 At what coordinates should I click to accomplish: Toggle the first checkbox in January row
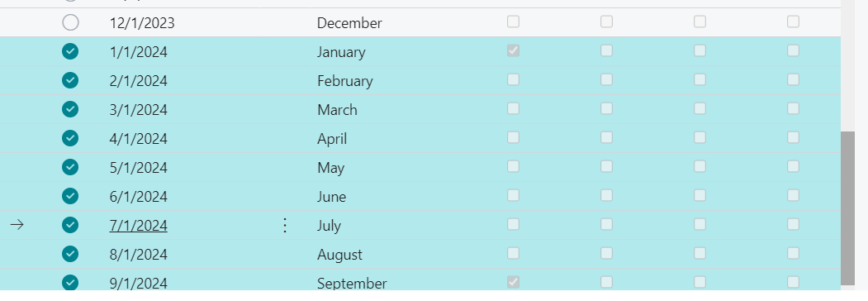click(513, 50)
